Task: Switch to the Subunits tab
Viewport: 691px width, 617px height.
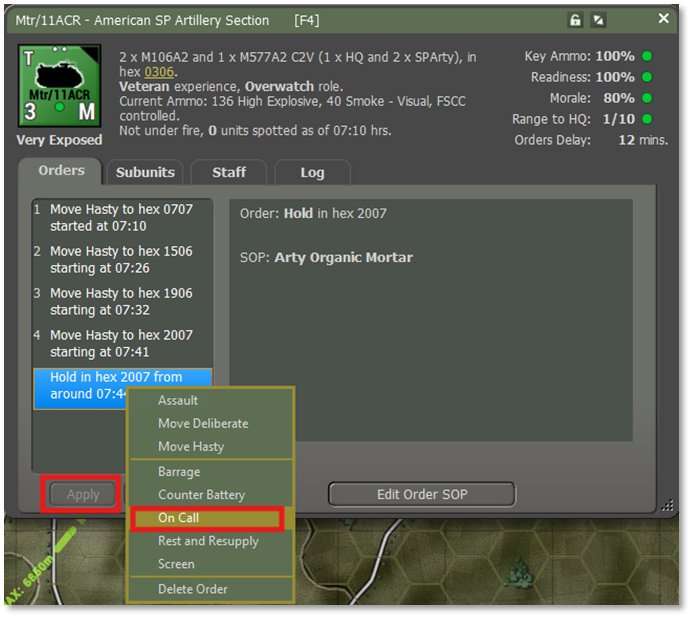Action: coord(145,172)
